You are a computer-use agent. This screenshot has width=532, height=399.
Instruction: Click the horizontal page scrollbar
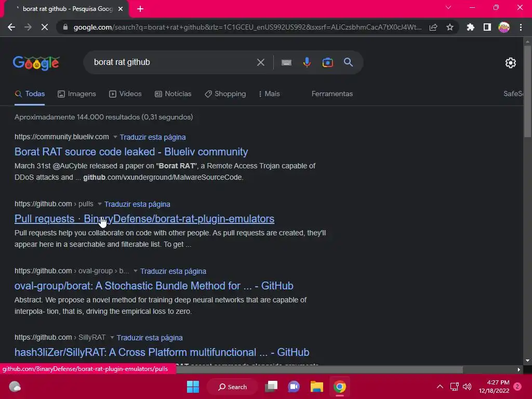(319, 369)
